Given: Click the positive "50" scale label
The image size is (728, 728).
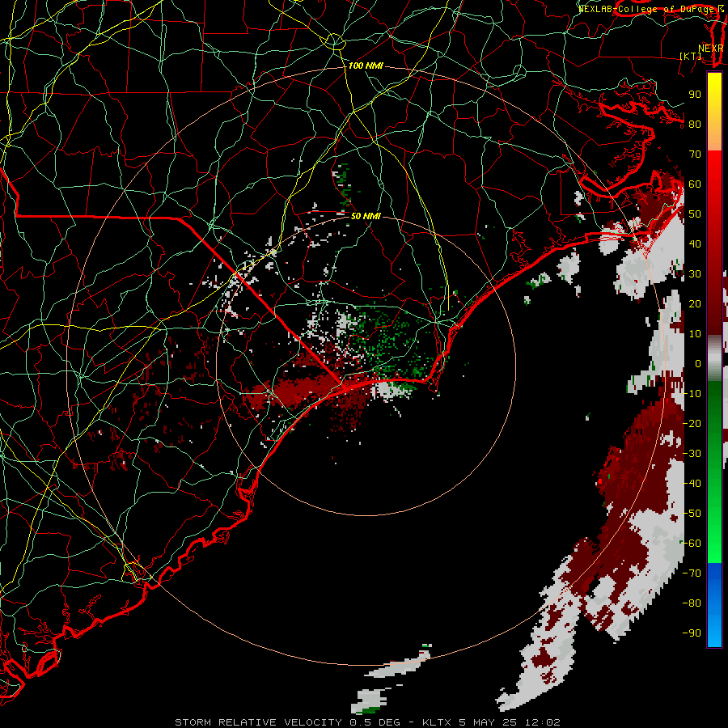Looking at the screenshot, I should tap(695, 214).
